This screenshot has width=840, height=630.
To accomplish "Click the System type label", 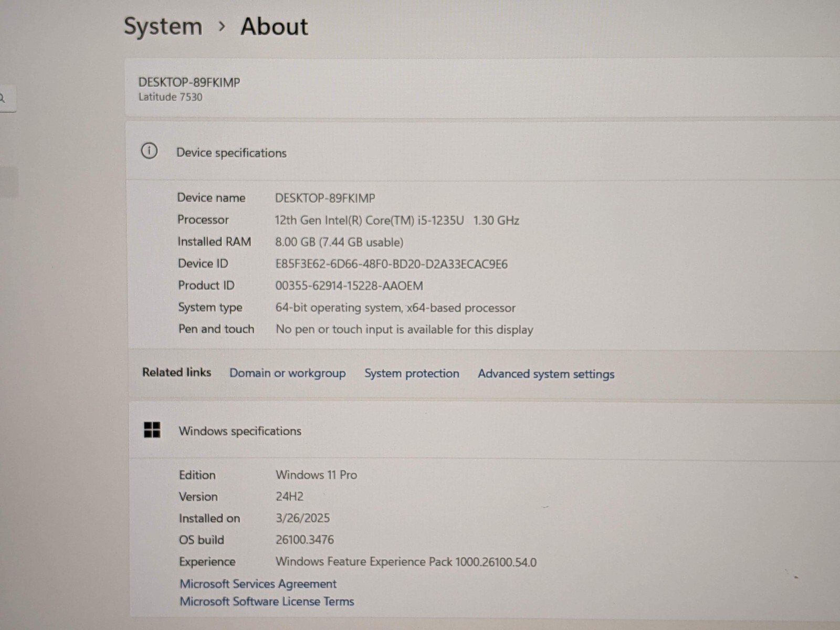I will [x=210, y=307].
